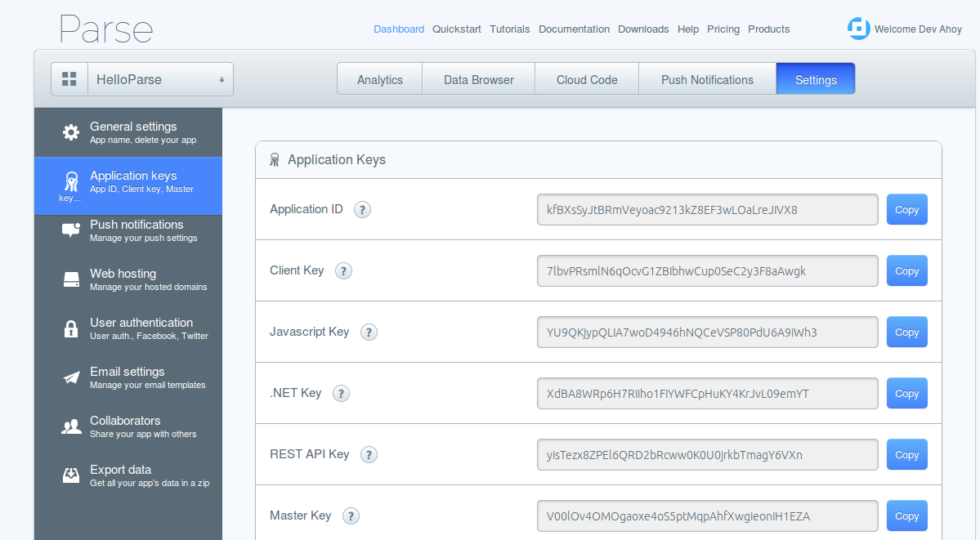The image size is (980, 540).
Task: Click the padlock User authentication icon
Action: click(x=71, y=328)
